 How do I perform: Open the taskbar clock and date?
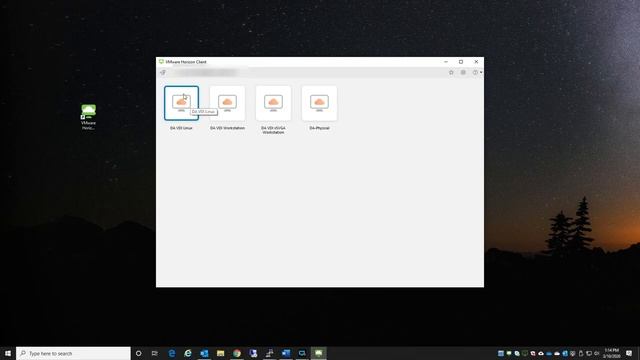[x=611, y=353]
